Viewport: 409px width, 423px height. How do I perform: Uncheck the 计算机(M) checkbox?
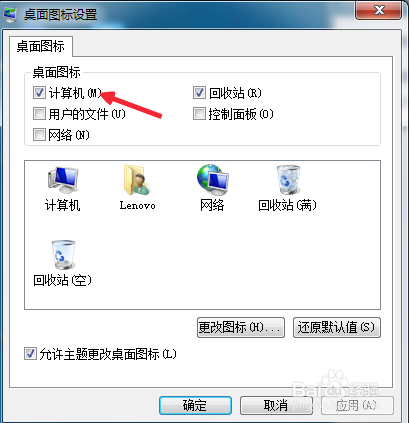[39, 93]
